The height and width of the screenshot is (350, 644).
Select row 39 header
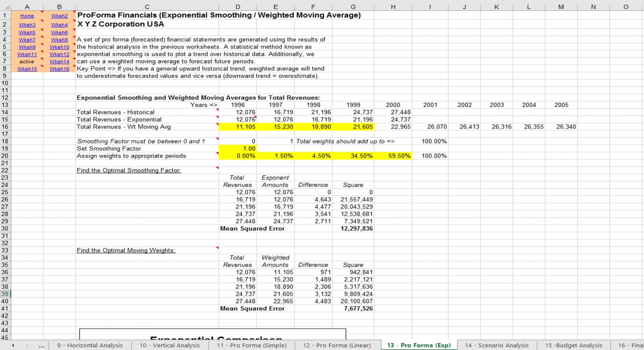pyautogui.click(x=5, y=294)
